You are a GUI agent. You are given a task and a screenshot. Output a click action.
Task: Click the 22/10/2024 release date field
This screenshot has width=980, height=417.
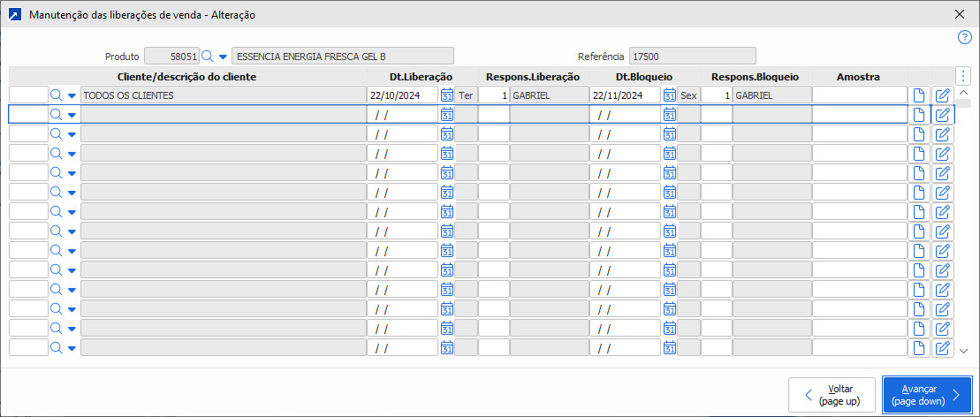tap(402, 95)
